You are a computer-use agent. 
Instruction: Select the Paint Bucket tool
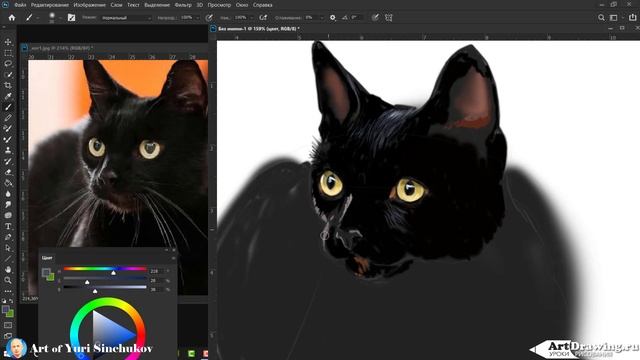coord(8,183)
